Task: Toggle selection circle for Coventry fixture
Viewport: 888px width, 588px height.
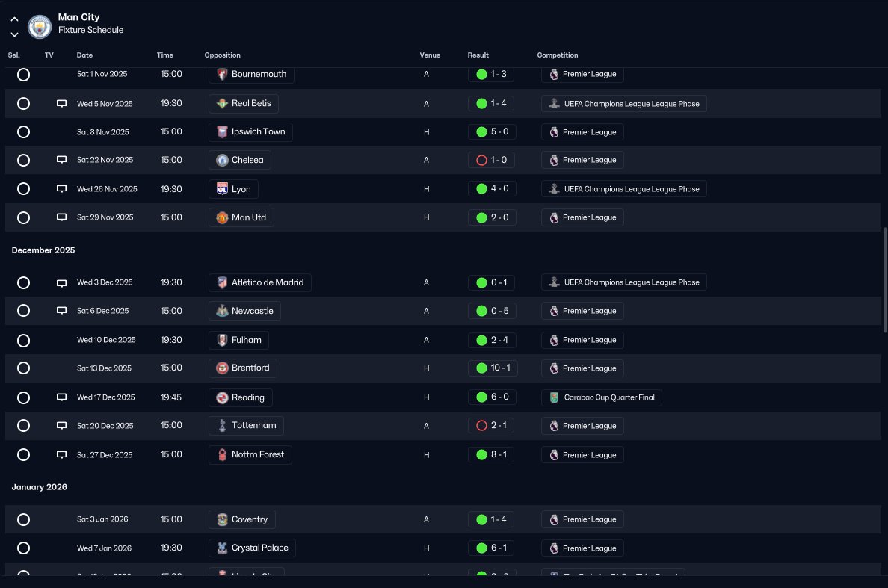Action: coord(23,519)
